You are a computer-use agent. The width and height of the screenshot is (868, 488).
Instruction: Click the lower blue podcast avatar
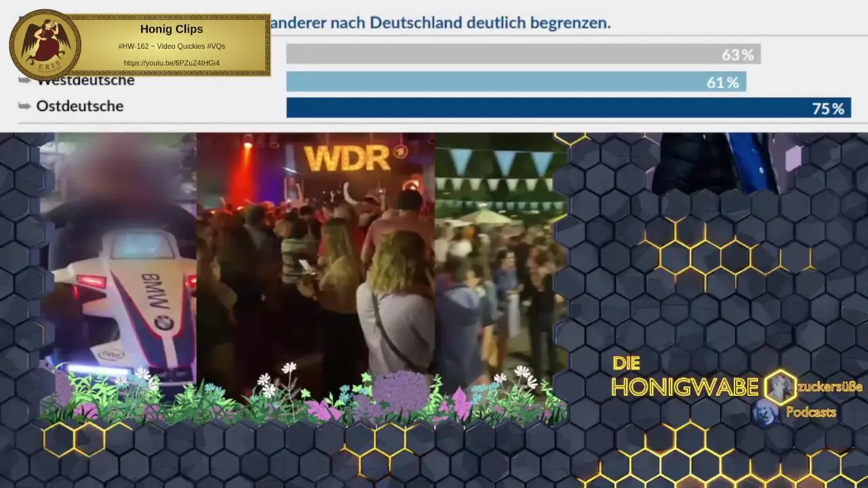(766, 412)
